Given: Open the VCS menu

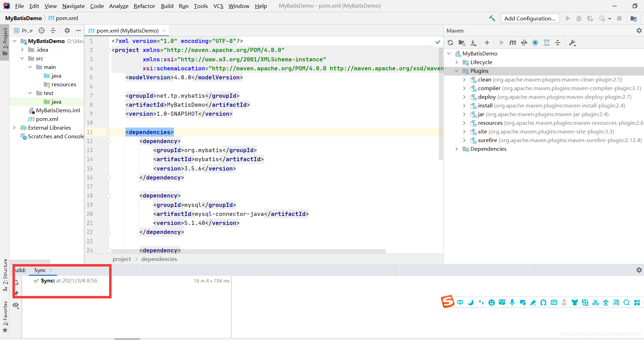Looking at the screenshot, I should (x=218, y=6).
